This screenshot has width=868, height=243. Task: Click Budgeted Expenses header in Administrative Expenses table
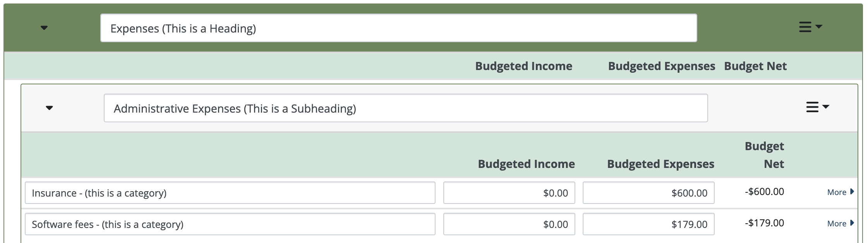point(660,164)
